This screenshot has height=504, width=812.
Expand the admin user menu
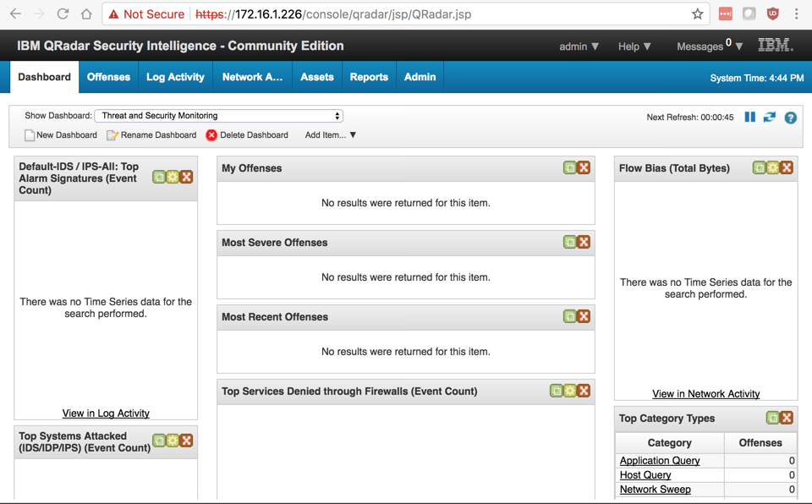[x=579, y=47]
